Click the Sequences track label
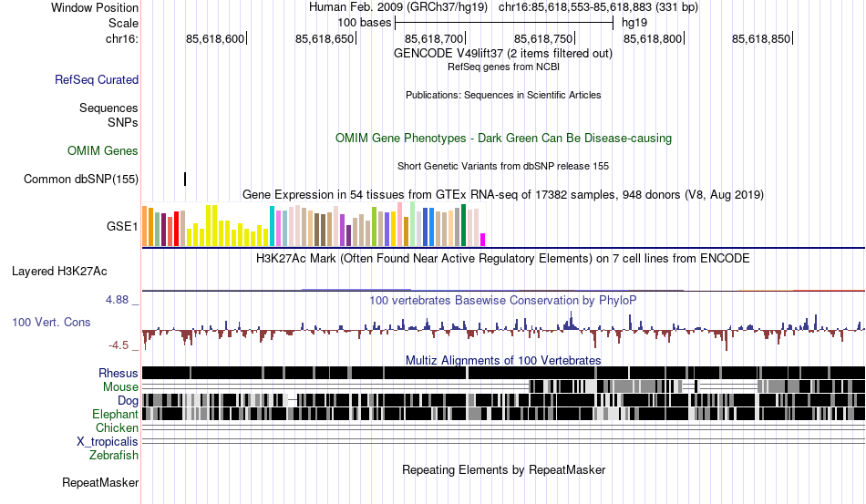The image size is (866, 504). click(108, 108)
